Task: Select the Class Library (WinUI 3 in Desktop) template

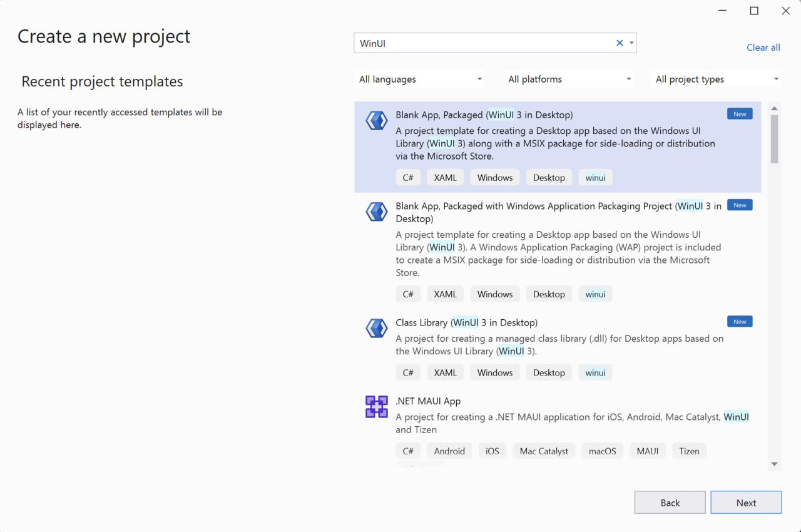Action: click(x=466, y=323)
